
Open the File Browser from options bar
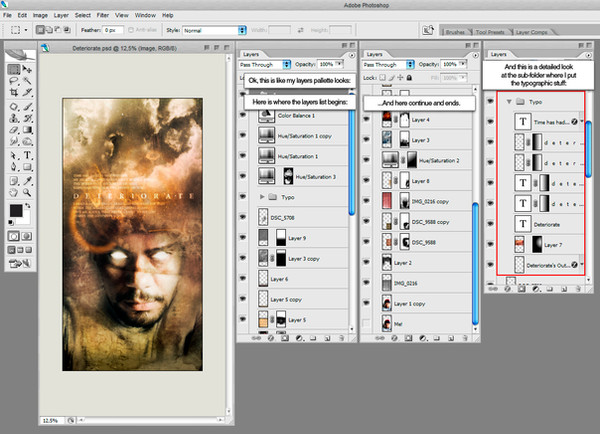click(428, 30)
